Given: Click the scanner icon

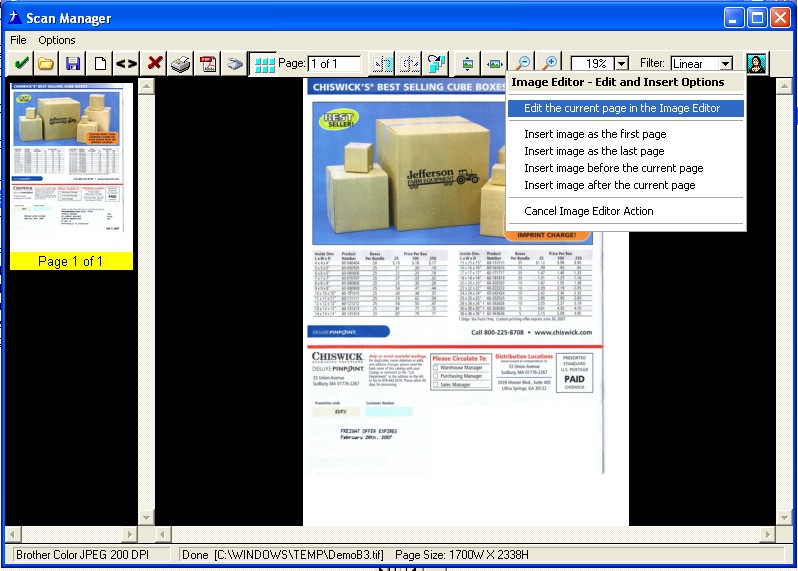Looking at the screenshot, I should pos(235,64).
